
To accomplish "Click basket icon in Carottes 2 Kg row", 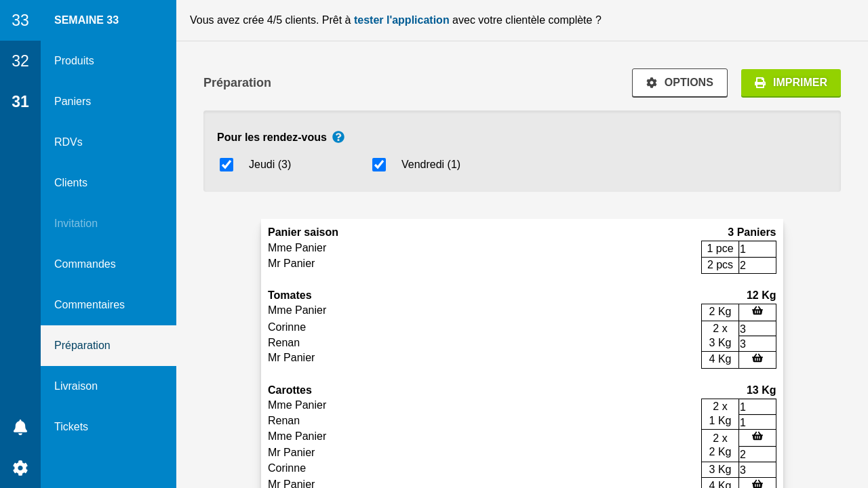I will point(757,436).
